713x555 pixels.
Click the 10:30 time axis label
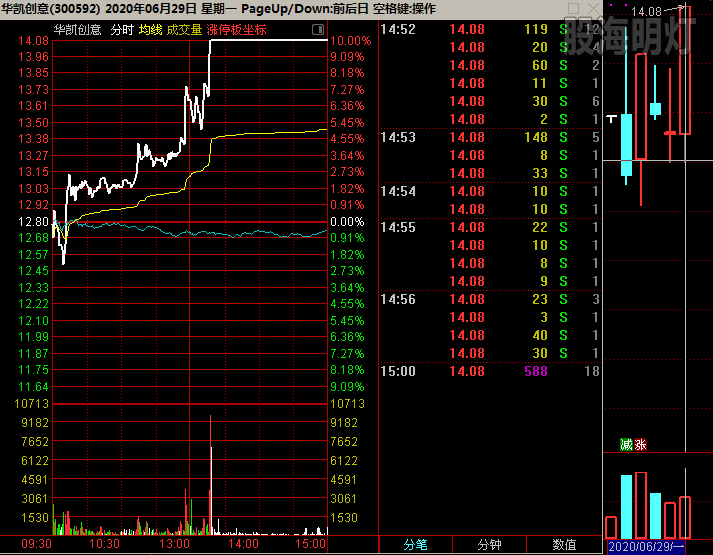click(104, 544)
